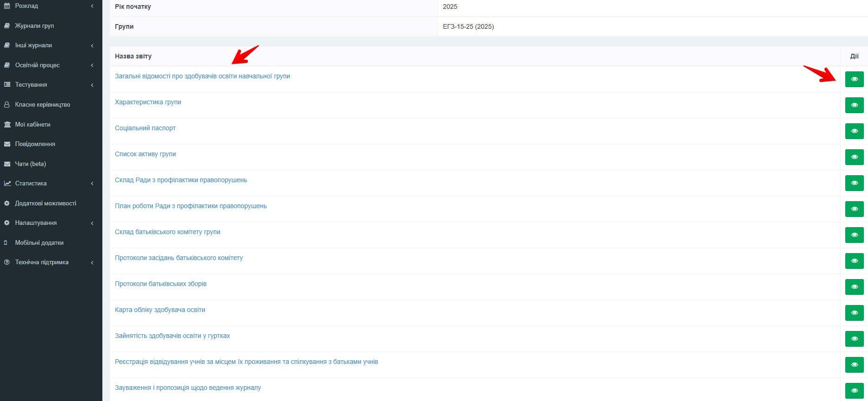Open Зауваження і пропозиція щодо ведення журналу
The width and height of the screenshot is (868, 401).
pos(188,388)
